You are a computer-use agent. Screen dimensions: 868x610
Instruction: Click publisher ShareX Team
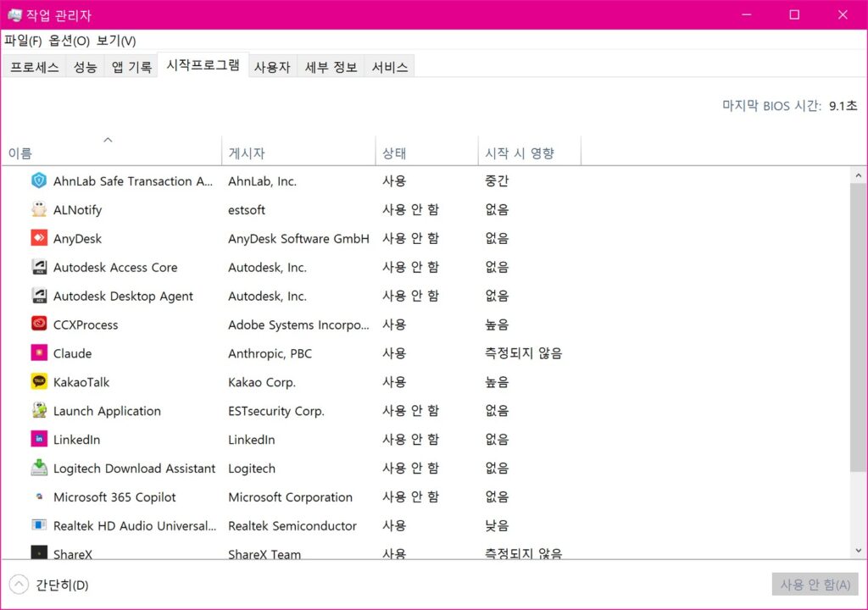(x=264, y=553)
